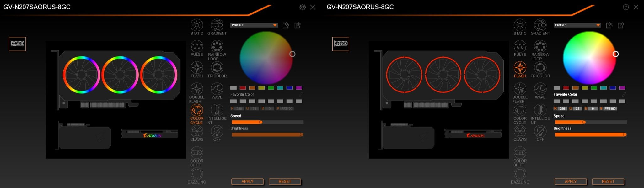Viewport: 644px width, 188px height.
Task: Click the G value field in right window
Action: point(577,109)
